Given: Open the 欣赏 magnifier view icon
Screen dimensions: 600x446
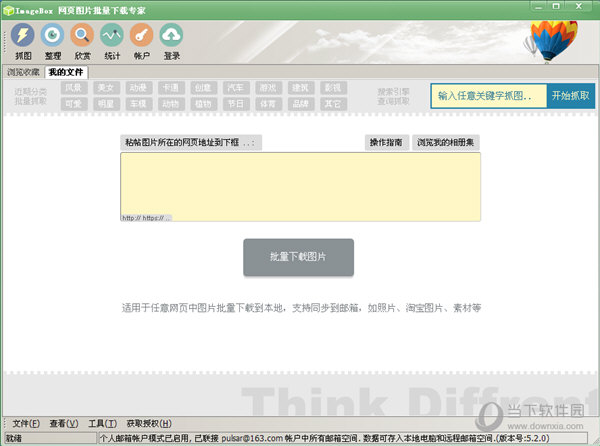Looking at the screenshot, I should [82, 35].
